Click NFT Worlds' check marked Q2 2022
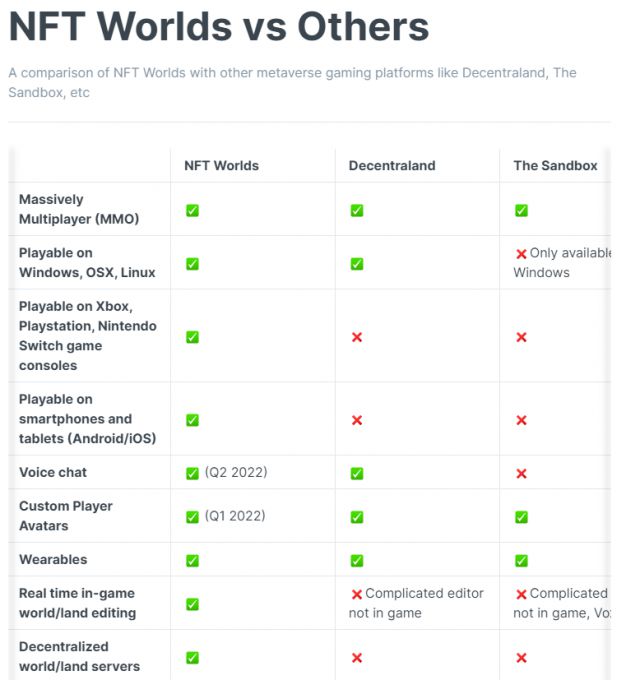640x680 pixels. [x=192, y=473]
